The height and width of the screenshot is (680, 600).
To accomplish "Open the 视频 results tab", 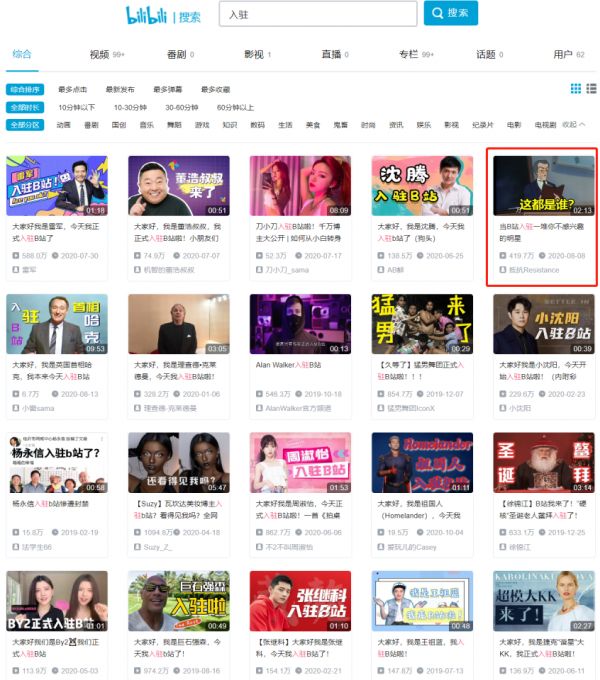I will pos(99,54).
